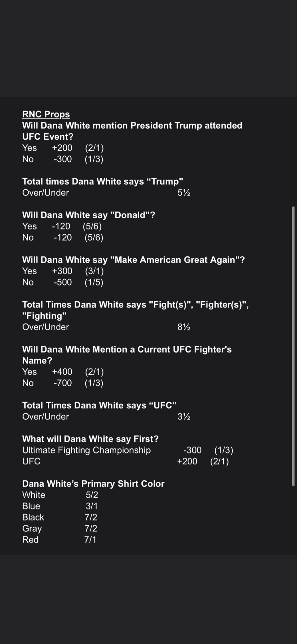Viewport: 297px width, 644px height.
Task: Click the 8½ over/under for Fight words
Action: tap(184, 327)
